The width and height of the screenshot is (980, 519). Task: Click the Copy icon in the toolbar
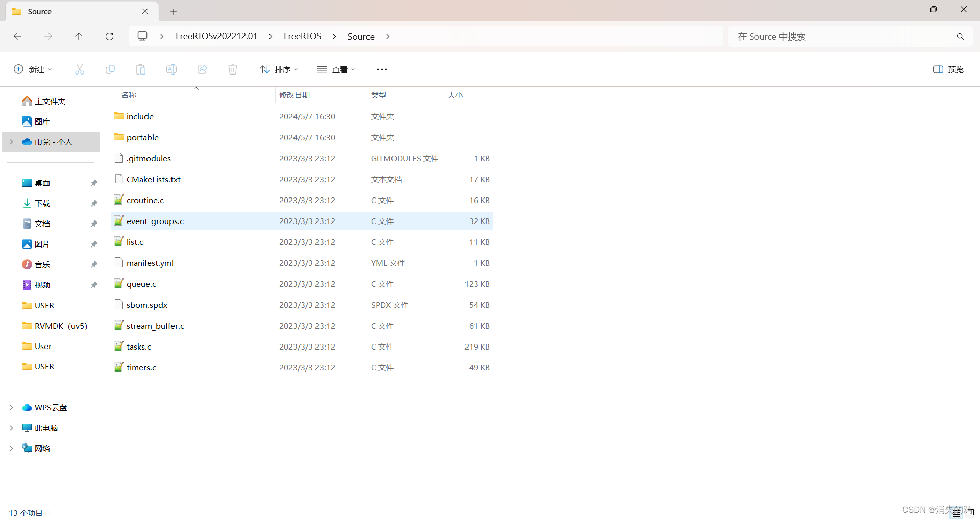[x=110, y=69]
